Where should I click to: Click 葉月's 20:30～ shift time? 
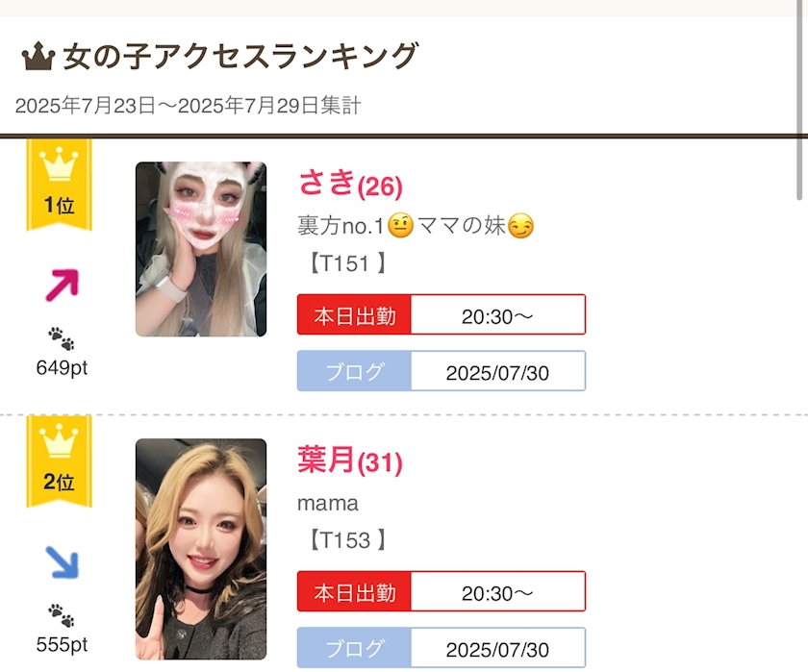(497, 593)
